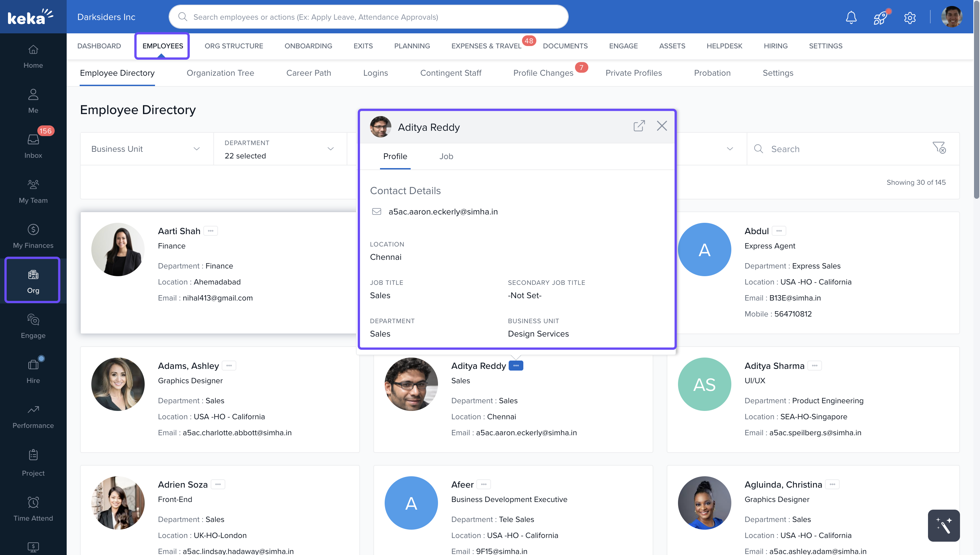Expand the Business Unit dropdown

pos(147,149)
